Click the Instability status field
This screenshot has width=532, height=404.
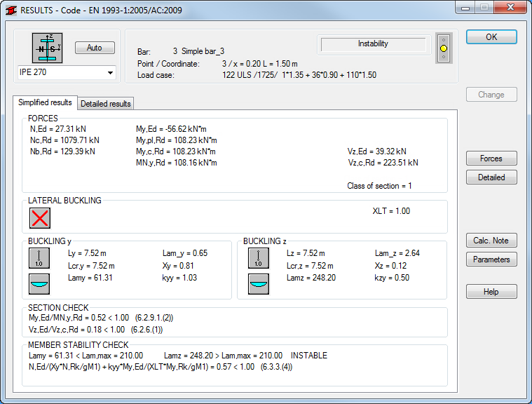tap(373, 44)
